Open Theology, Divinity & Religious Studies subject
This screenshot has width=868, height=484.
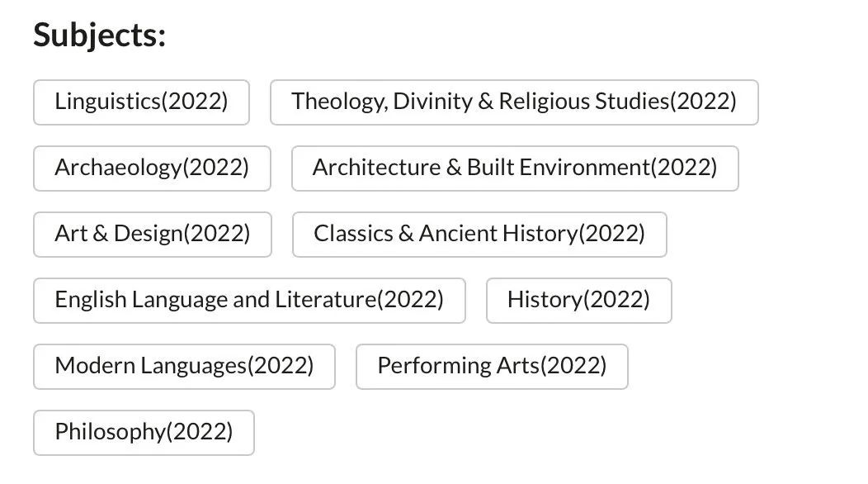513,102
